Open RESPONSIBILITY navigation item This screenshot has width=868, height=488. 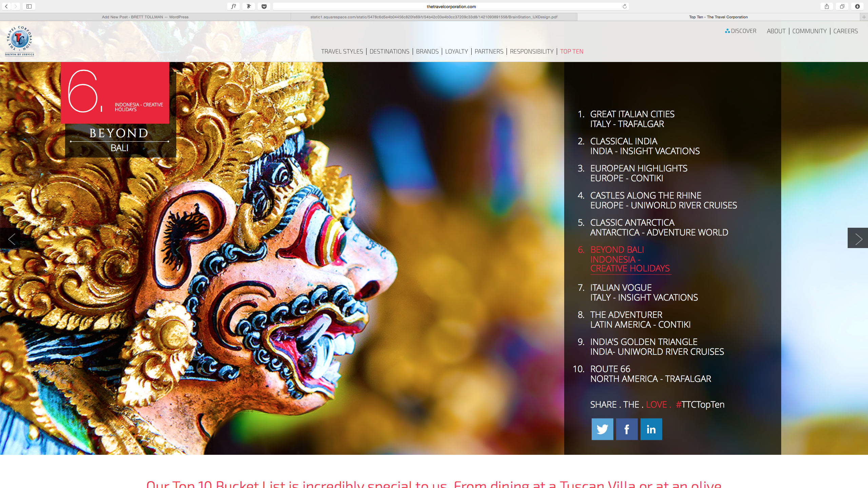click(x=532, y=52)
